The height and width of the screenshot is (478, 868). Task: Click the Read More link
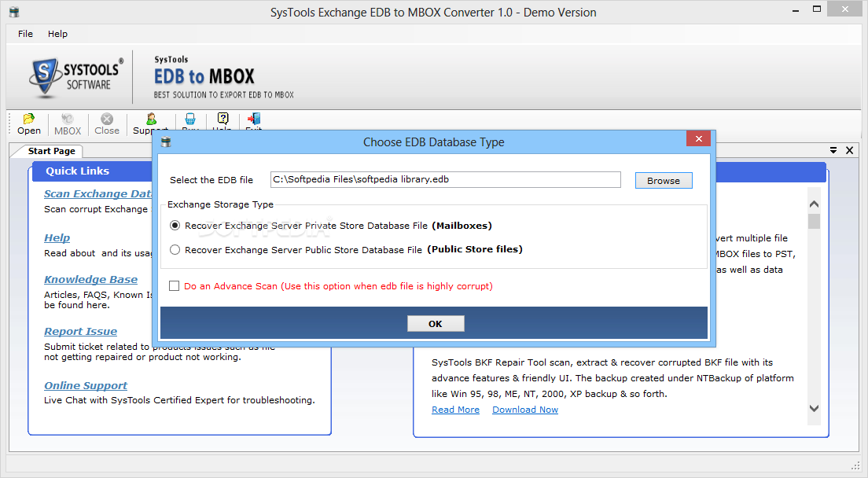(x=455, y=410)
